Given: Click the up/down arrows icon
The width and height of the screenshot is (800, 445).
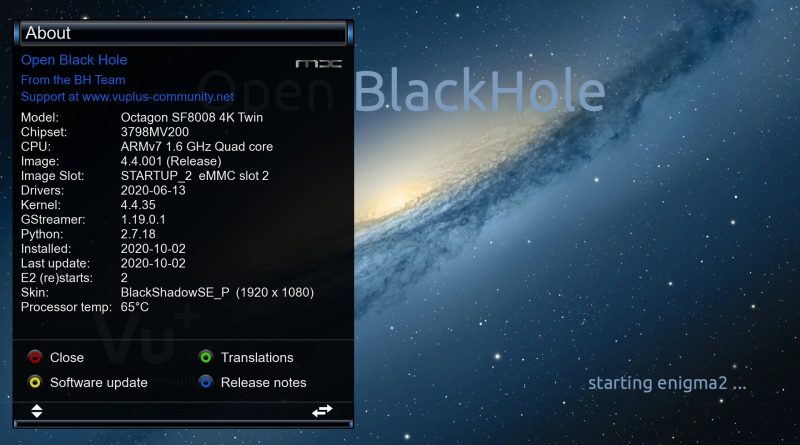Looking at the screenshot, I should (37, 410).
